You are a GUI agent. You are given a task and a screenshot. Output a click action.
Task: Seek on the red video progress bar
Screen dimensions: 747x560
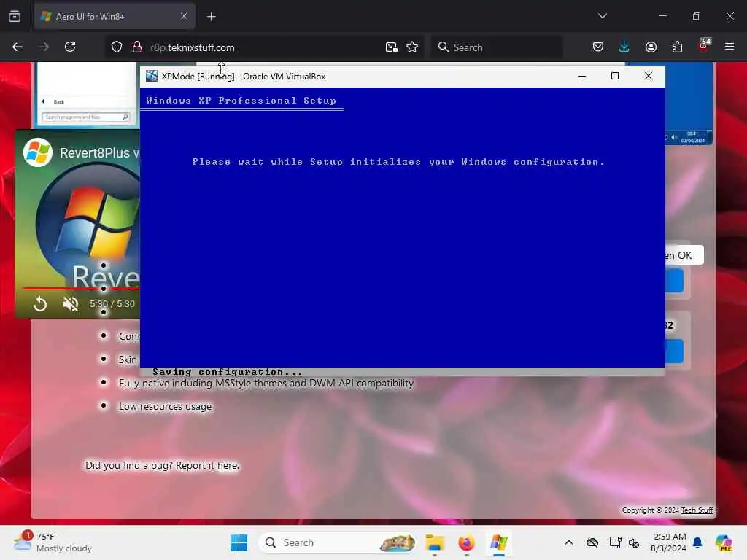pos(81,288)
